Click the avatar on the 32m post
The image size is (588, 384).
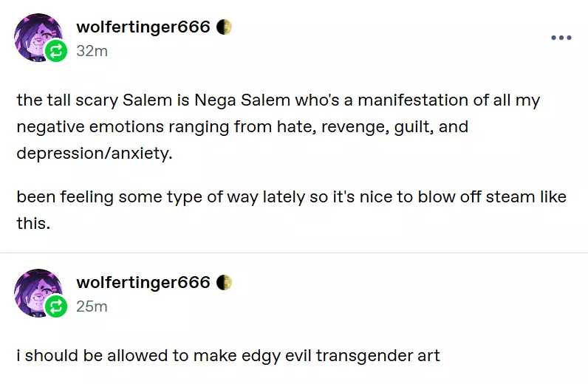[x=35, y=35]
